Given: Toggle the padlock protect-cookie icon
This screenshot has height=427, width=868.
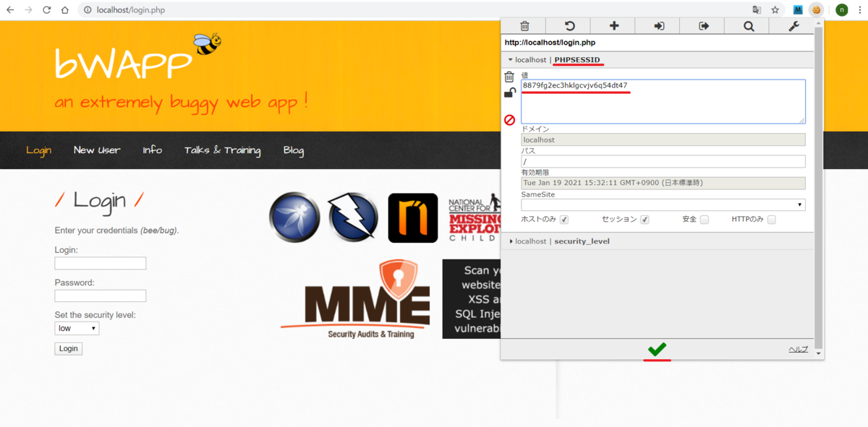Looking at the screenshot, I should coord(509,92).
